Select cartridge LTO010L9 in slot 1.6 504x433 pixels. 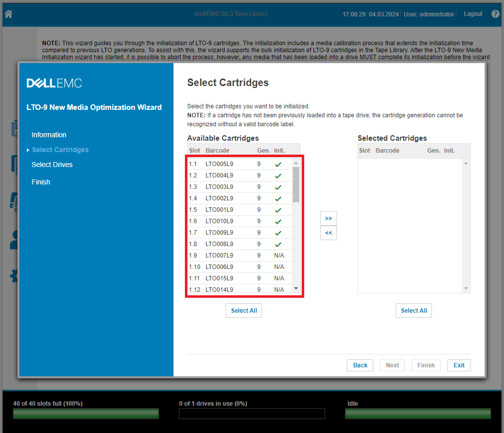[x=240, y=221]
